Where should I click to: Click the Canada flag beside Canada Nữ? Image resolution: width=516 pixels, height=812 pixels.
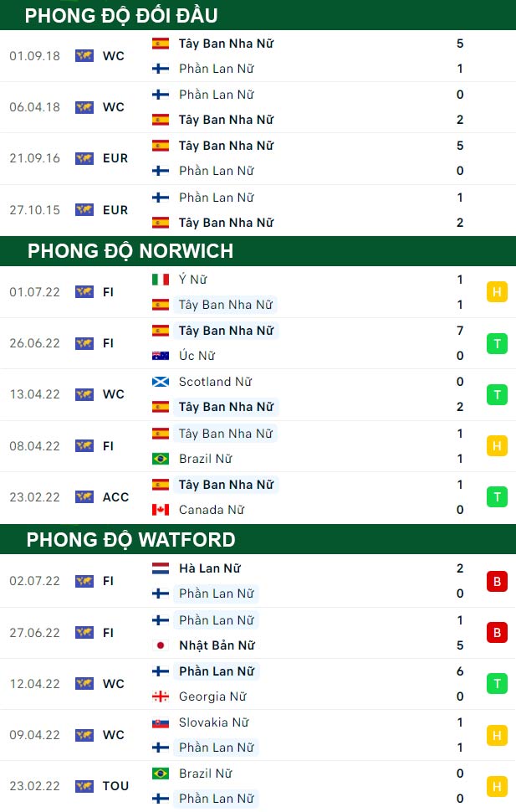click(x=161, y=510)
